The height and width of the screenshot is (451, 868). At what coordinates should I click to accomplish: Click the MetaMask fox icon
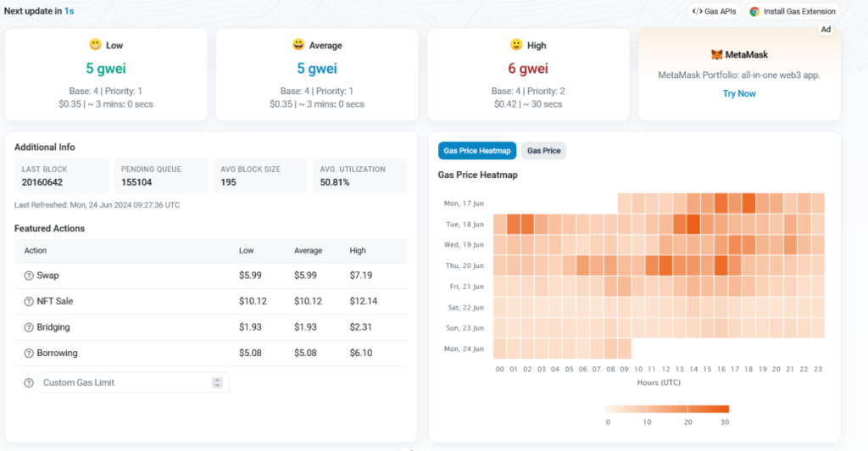tap(717, 54)
